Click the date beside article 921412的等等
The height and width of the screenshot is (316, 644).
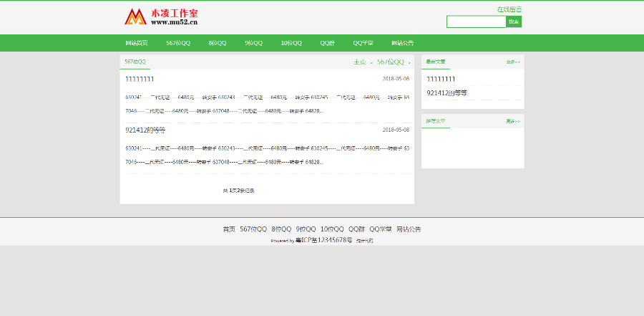pos(396,130)
